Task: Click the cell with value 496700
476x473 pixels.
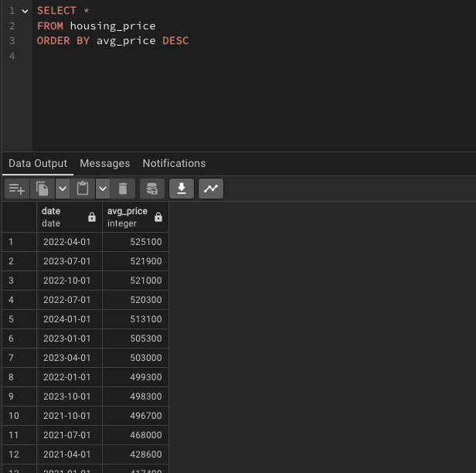Action: [135, 416]
